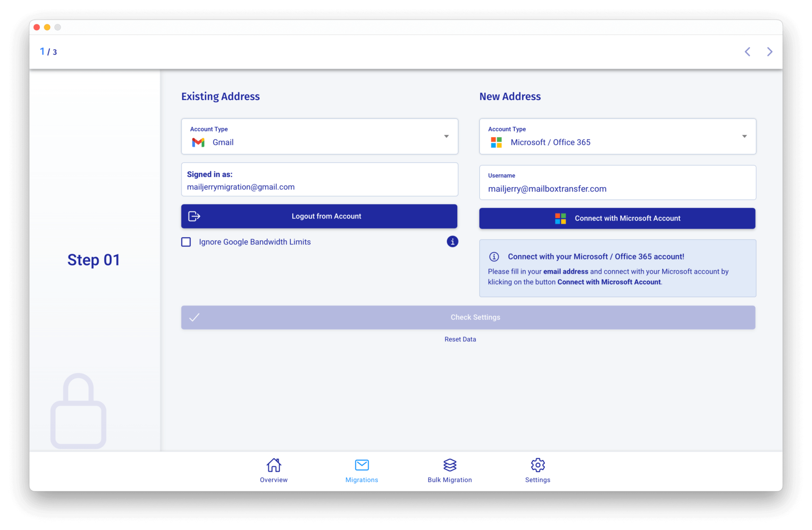Click the Reset Data link
Image resolution: width=812 pixels, height=530 pixels.
click(460, 339)
